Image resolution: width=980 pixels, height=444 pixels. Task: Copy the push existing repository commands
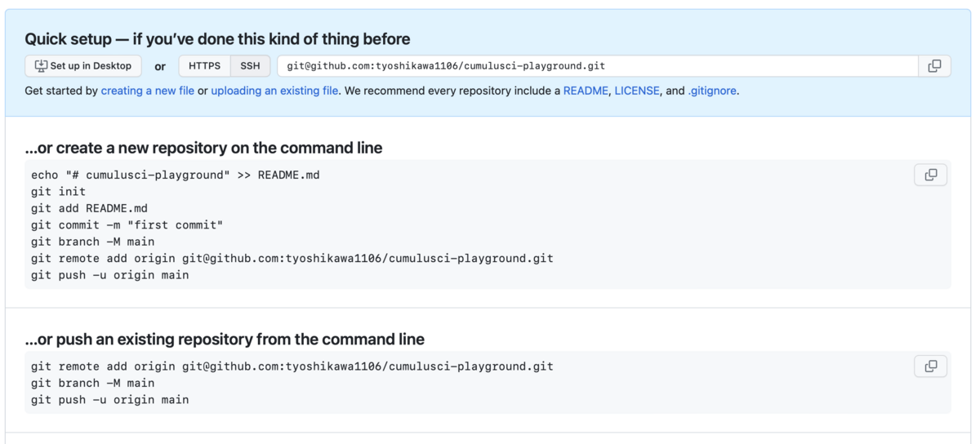[930, 366]
